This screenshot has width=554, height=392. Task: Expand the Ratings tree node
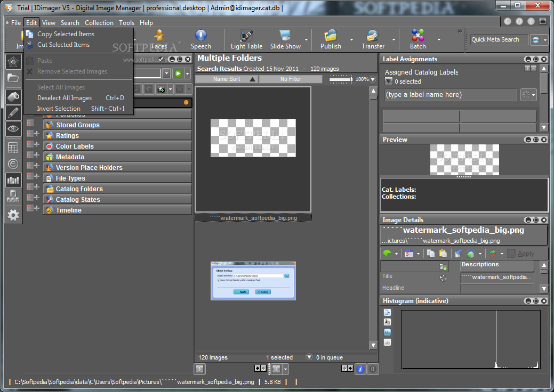pyautogui.click(x=37, y=133)
